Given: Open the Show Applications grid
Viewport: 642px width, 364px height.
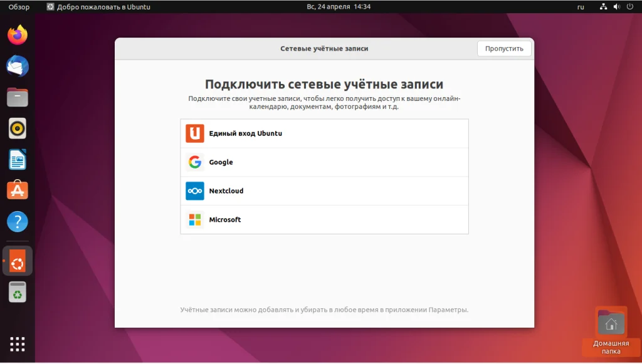Looking at the screenshot, I should pos(17,344).
